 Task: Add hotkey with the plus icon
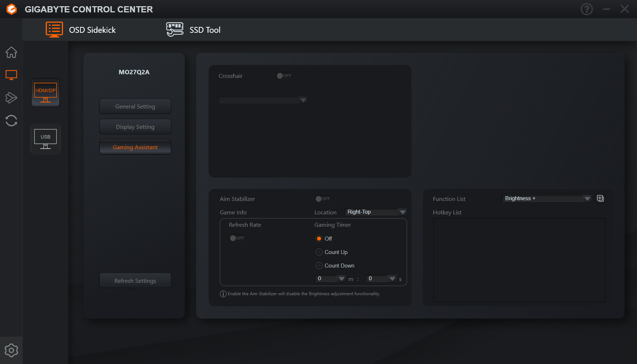(601, 198)
